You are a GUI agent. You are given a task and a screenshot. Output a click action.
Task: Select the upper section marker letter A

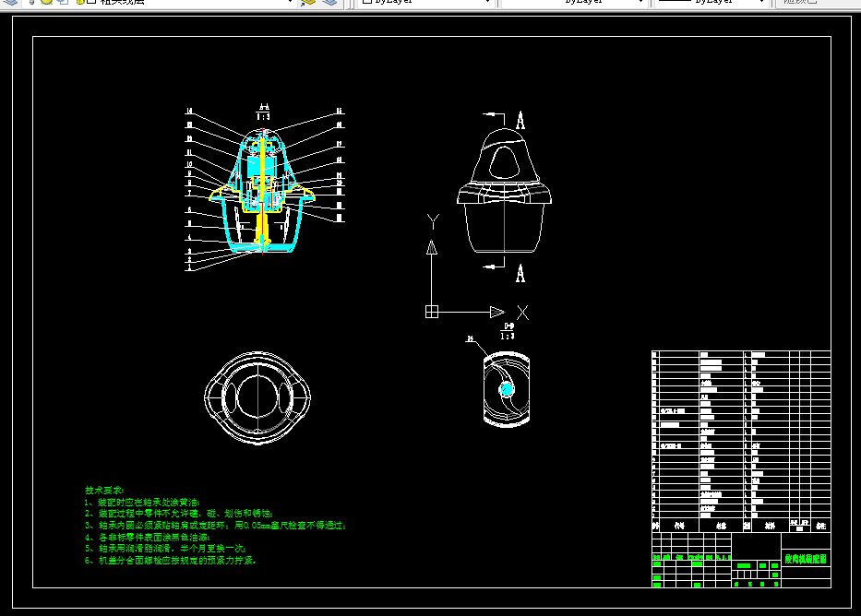[x=520, y=120]
